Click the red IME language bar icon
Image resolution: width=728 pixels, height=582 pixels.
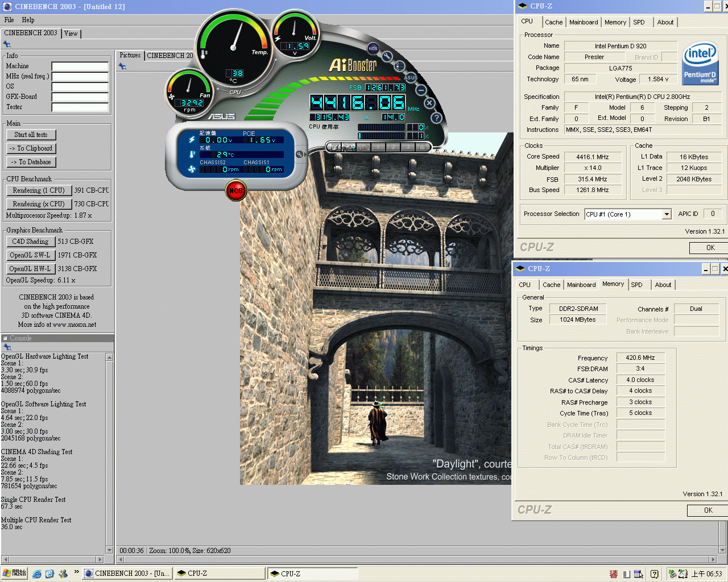click(x=614, y=574)
